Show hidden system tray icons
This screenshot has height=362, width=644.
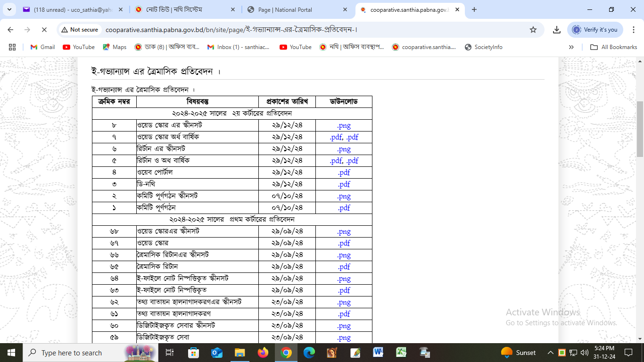coord(550,353)
